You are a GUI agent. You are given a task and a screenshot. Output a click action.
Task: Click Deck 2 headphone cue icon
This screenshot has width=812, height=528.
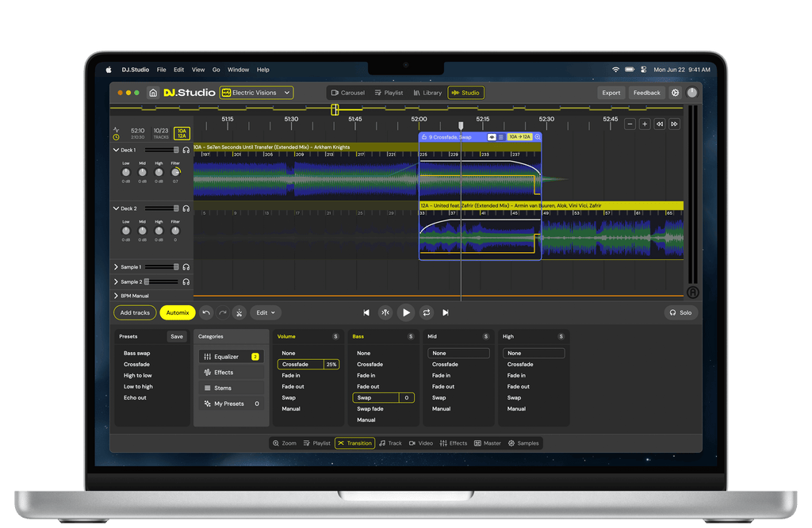tap(186, 209)
